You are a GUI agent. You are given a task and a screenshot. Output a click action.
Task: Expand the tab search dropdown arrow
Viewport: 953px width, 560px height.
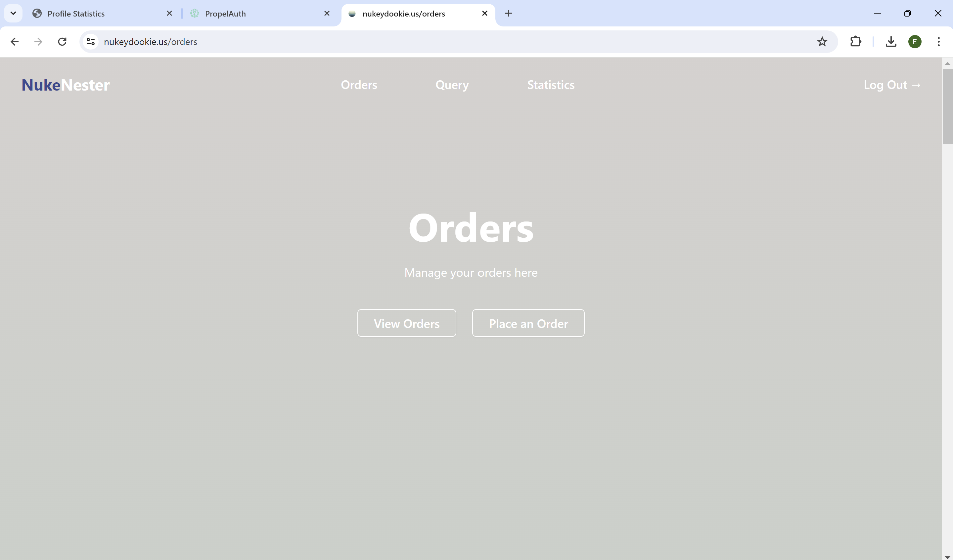point(13,14)
